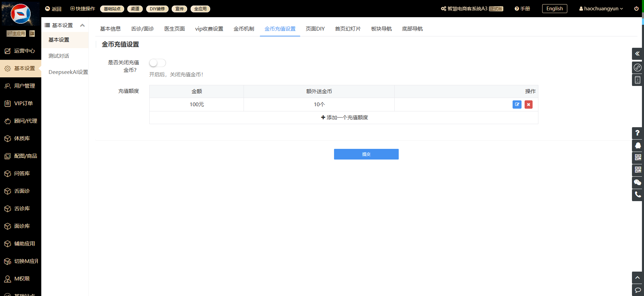The image size is (644, 296).
Task: Click the phone contact icon on right
Action: click(x=637, y=195)
